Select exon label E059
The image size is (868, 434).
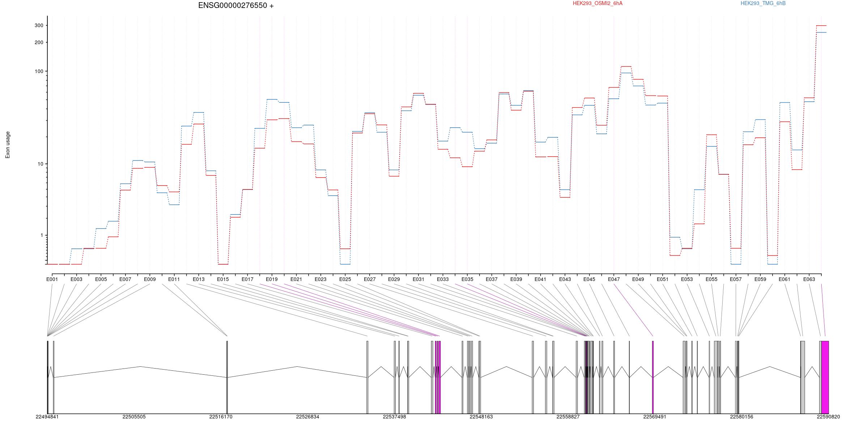(760, 279)
